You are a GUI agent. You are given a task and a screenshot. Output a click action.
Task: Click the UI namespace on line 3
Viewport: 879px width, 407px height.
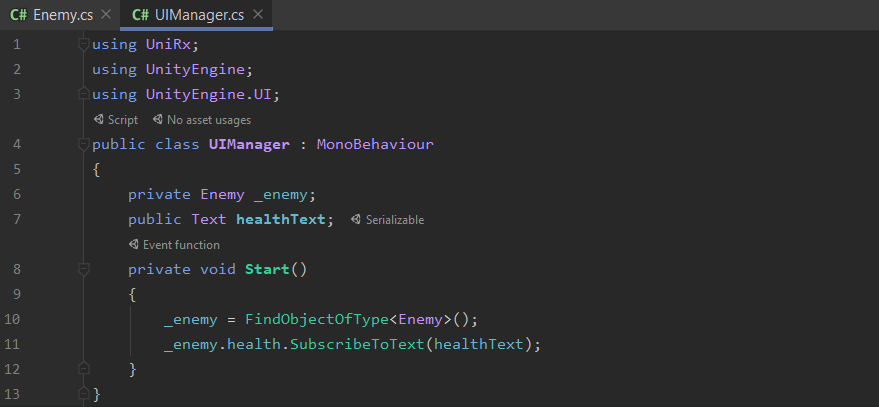click(263, 94)
